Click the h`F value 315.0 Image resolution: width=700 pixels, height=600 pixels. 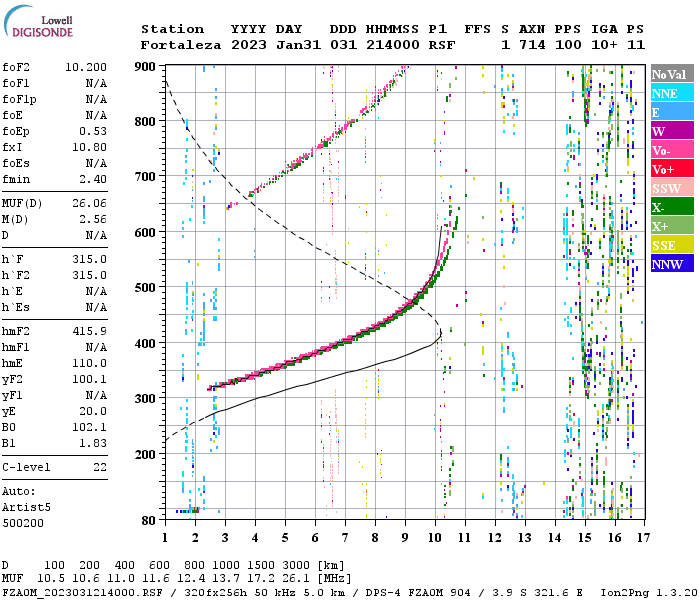[x=89, y=259]
